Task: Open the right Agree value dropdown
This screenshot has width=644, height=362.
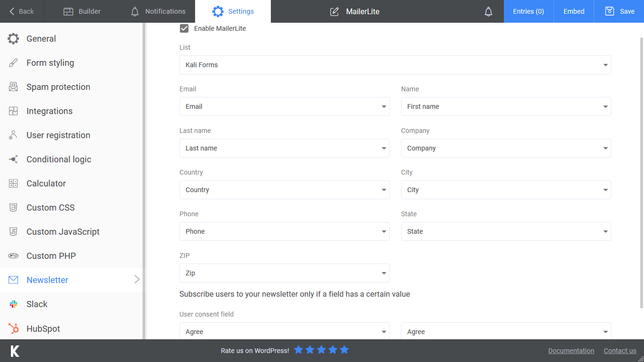Action: coord(506,331)
